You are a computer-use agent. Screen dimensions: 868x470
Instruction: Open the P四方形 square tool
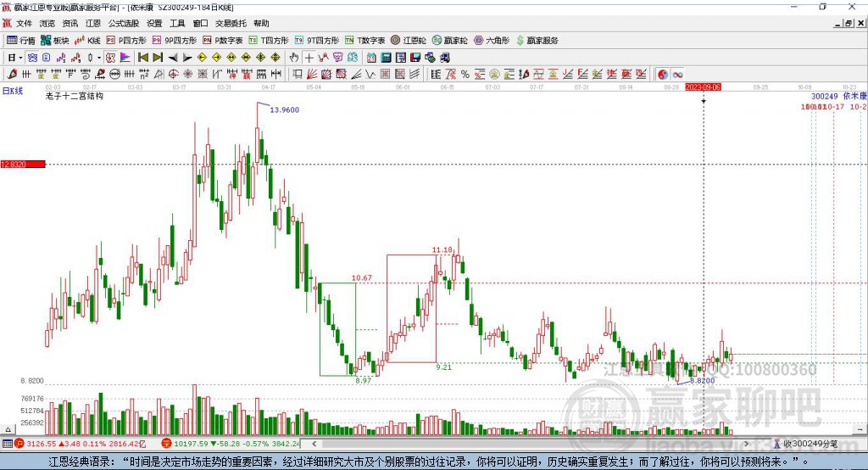[126, 41]
